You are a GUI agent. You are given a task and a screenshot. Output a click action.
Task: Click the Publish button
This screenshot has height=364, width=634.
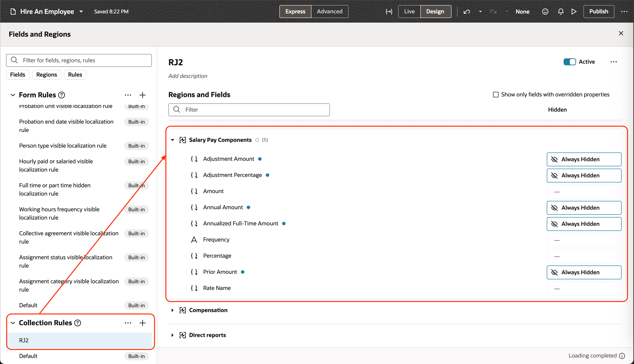[x=598, y=11]
